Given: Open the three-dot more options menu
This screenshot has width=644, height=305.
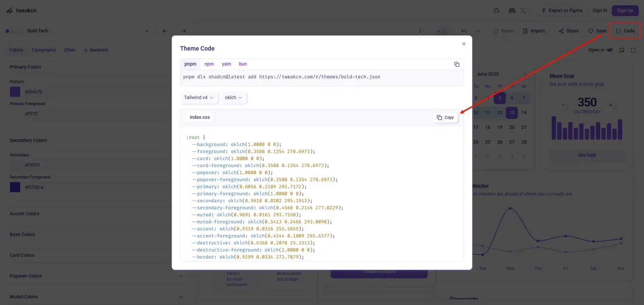Looking at the screenshot, I should tap(420, 31).
